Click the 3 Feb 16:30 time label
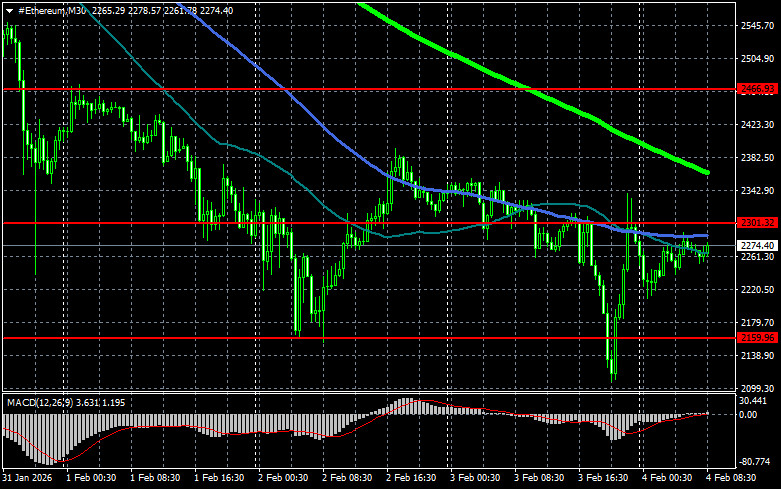This screenshot has height=489, width=781. pyautogui.click(x=603, y=478)
